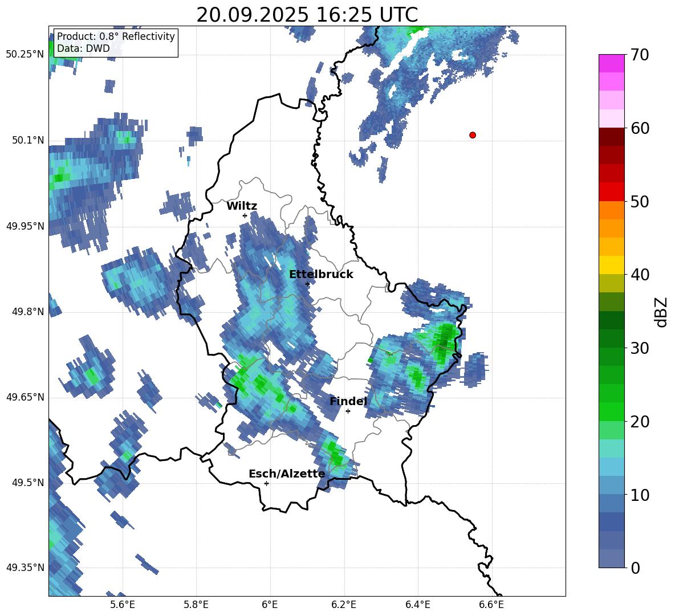This screenshot has width=675, height=616.
Task: Click the Esch/Alzette city label
Action: tap(287, 474)
